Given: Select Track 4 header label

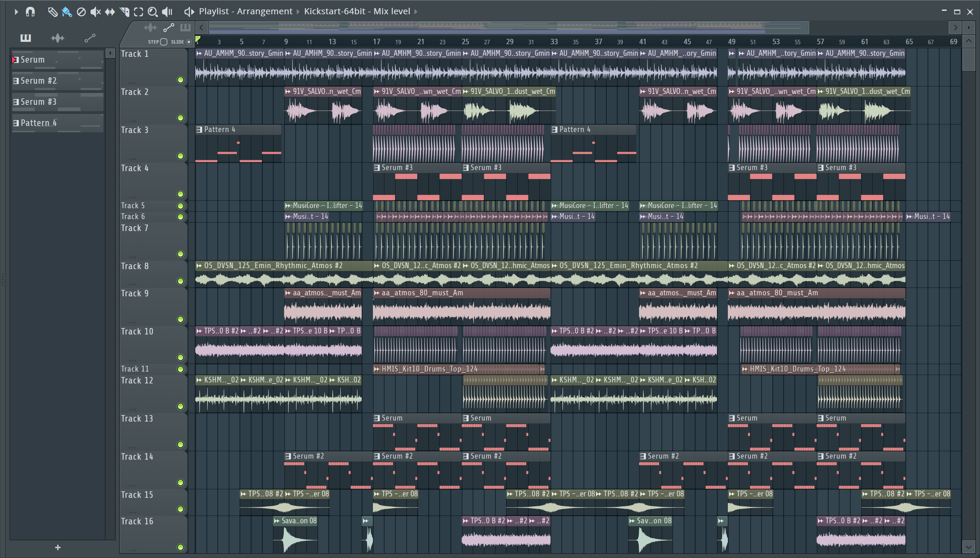Looking at the screenshot, I should point(135,168).
